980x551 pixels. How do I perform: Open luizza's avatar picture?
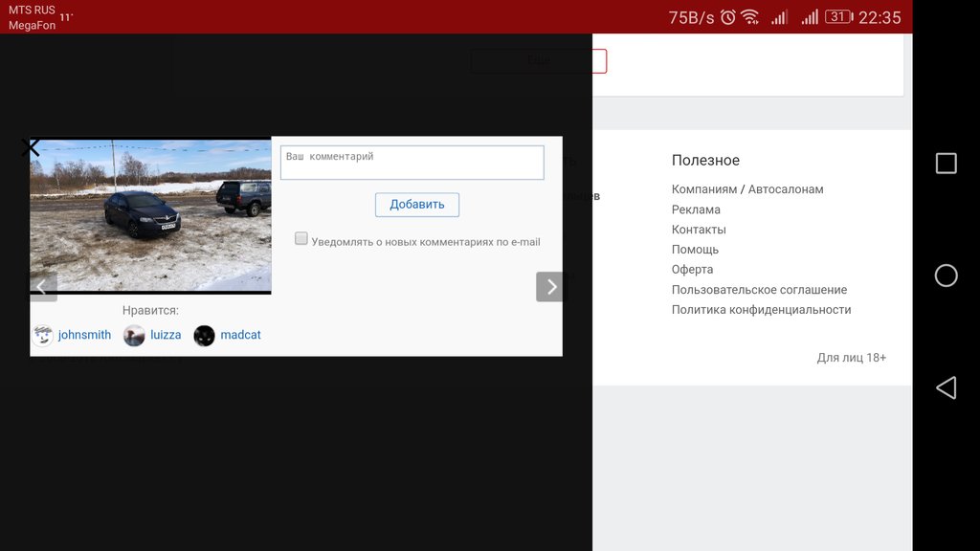(134, 336)
